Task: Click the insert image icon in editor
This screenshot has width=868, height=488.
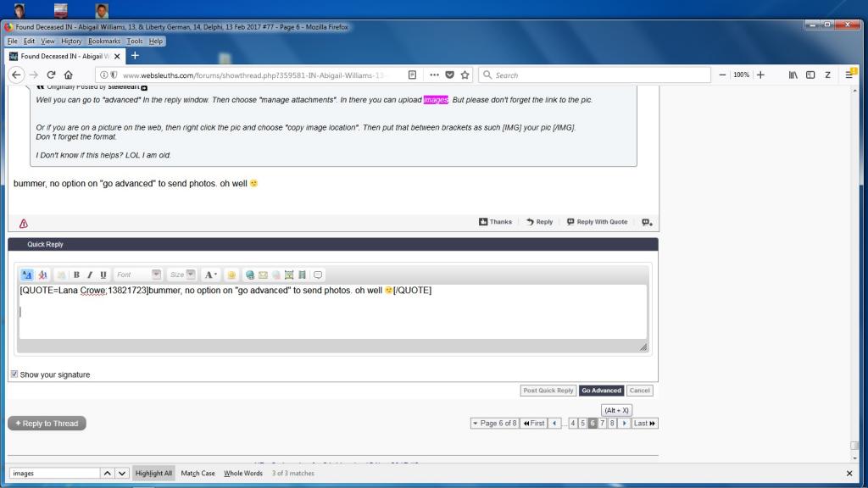Action: click(x=289, y=274)
